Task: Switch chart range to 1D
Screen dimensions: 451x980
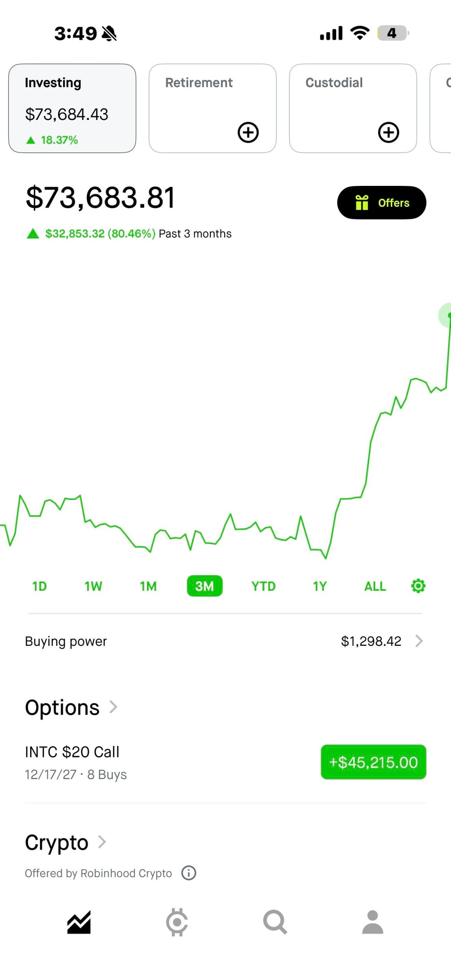Action: (40, 586)
